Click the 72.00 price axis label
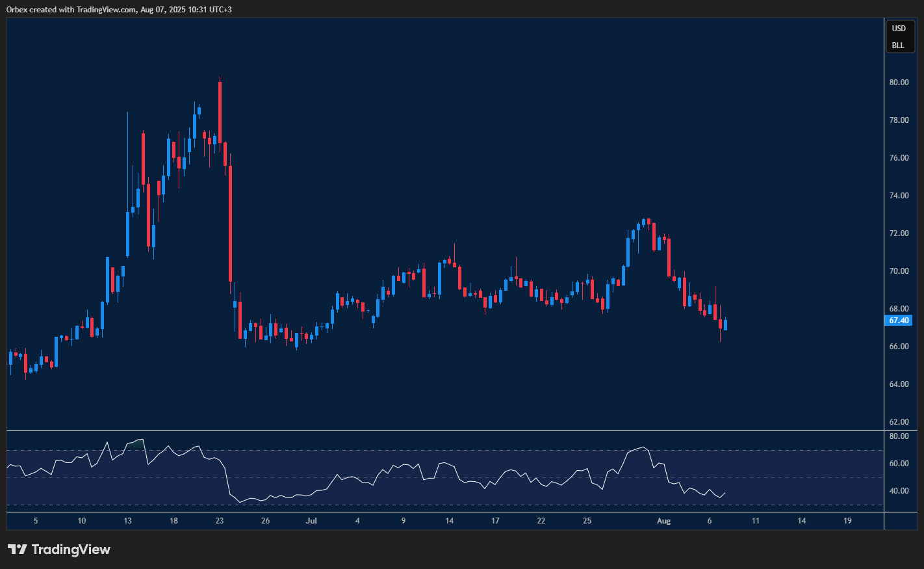This screenshot has height=569, width=924. (899, 233)
